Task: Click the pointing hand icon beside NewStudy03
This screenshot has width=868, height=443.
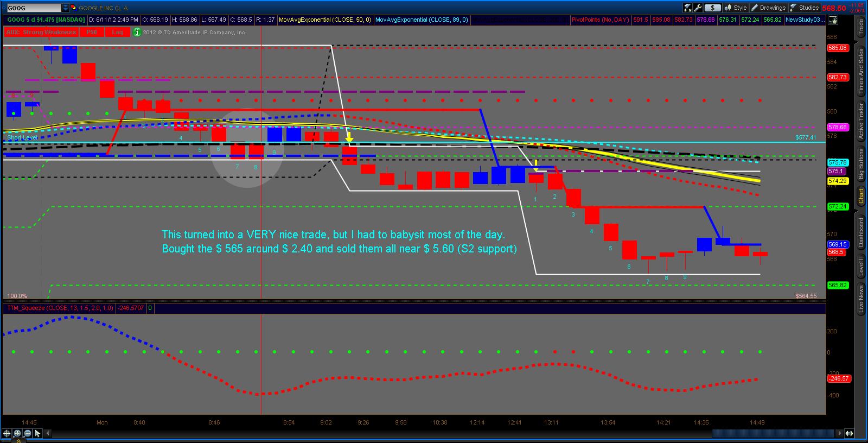Action: (x=832, y=20)
